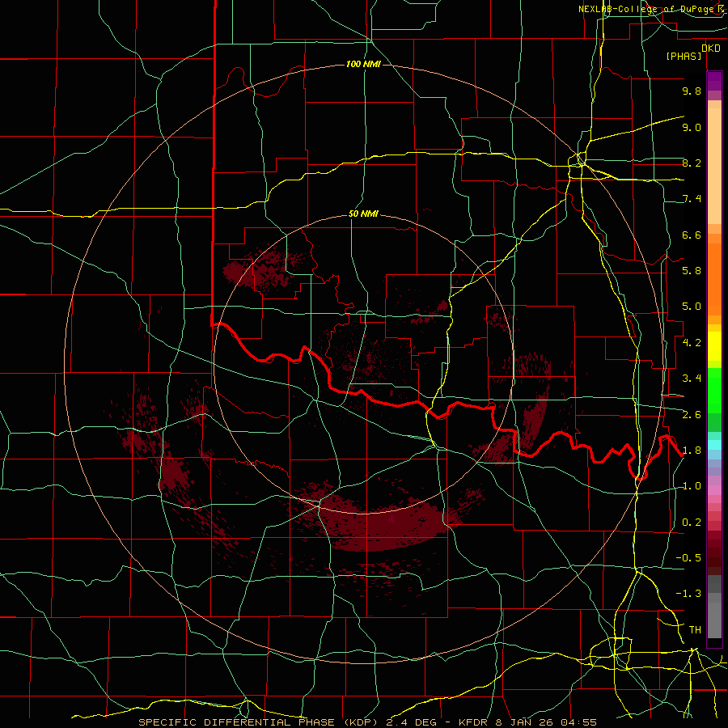
Task: Select the 3.4 scale label
Action: 692,379
